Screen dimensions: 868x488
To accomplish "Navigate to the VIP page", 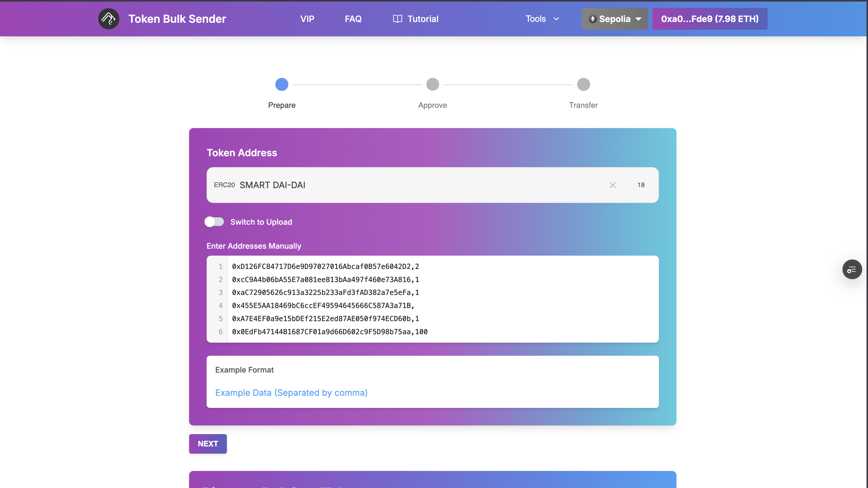I will click(x=307, y=19).
